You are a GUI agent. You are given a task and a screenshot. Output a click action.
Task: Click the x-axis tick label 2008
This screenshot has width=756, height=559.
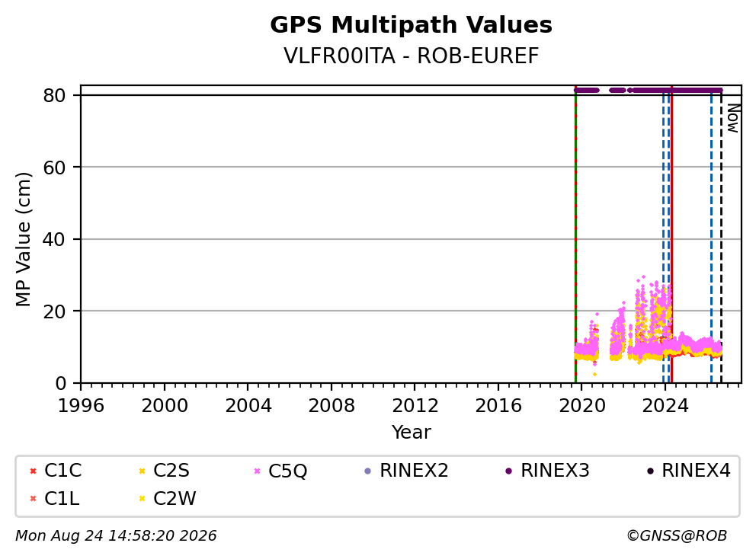(x=332, y=406)
